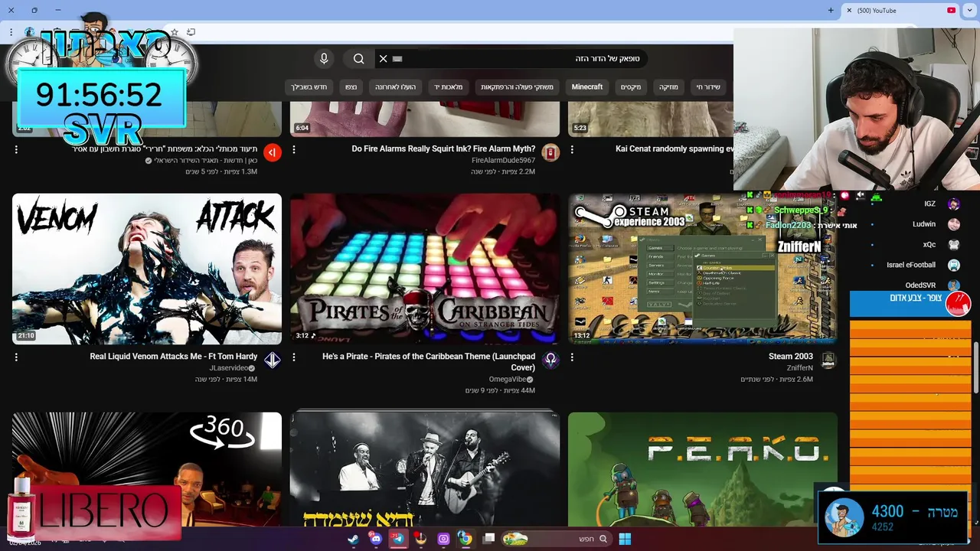The height and width of the screenshot is (551, 980).
Task: Open Discord from the taskbar
Action: 376,539
